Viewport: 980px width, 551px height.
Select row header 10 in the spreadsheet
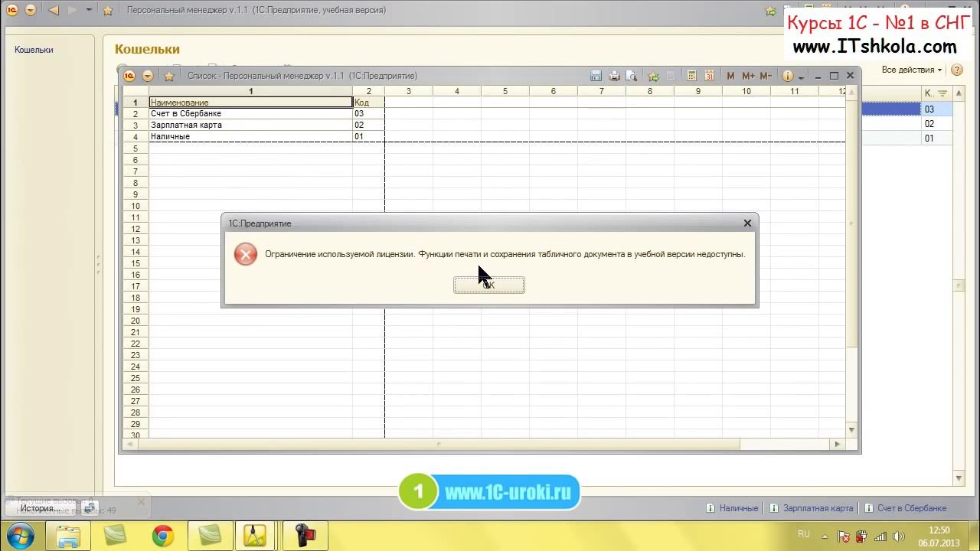pos(136,206)
